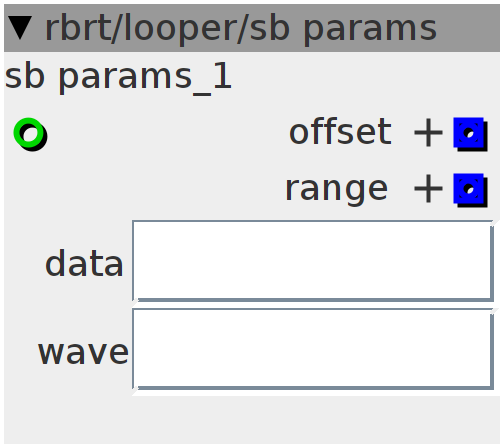Screen dimensions: 504x448
Task: Click the wave attribute label
Action: tap(83, 353)
